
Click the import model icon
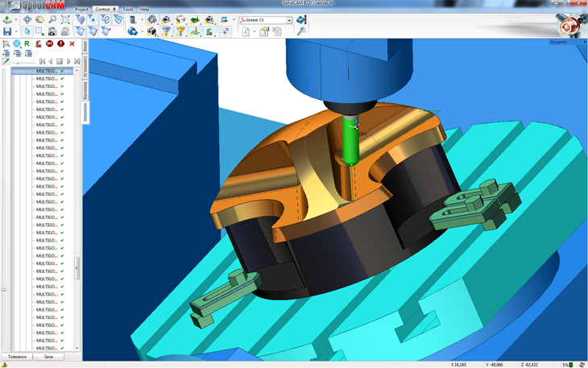[7, 19]
